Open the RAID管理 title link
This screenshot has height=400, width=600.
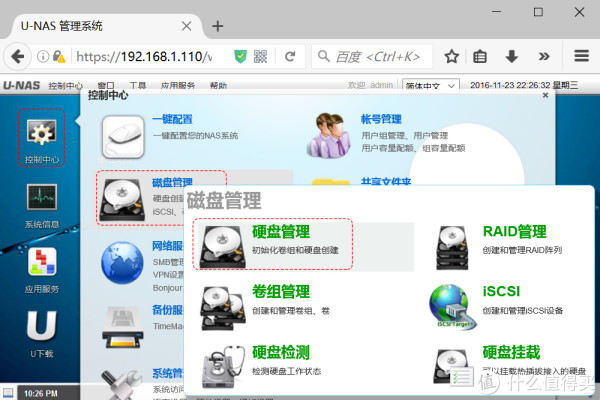click(515, 232)
